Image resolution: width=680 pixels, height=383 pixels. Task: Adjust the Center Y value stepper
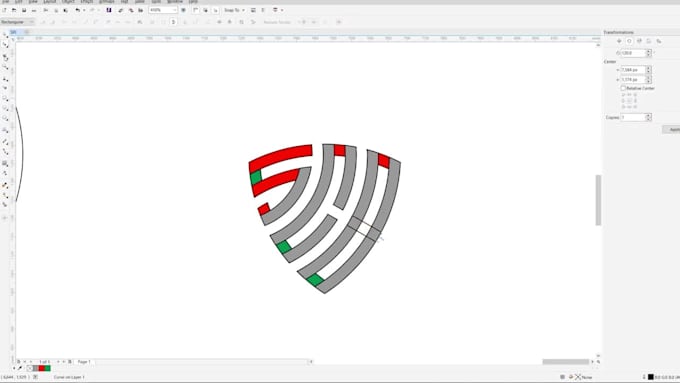click(649, 80)
